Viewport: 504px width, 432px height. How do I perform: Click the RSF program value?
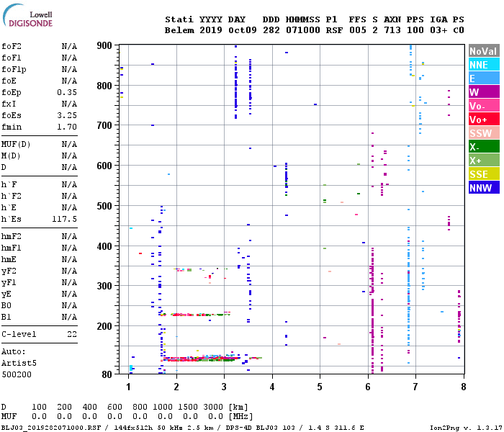334,30
